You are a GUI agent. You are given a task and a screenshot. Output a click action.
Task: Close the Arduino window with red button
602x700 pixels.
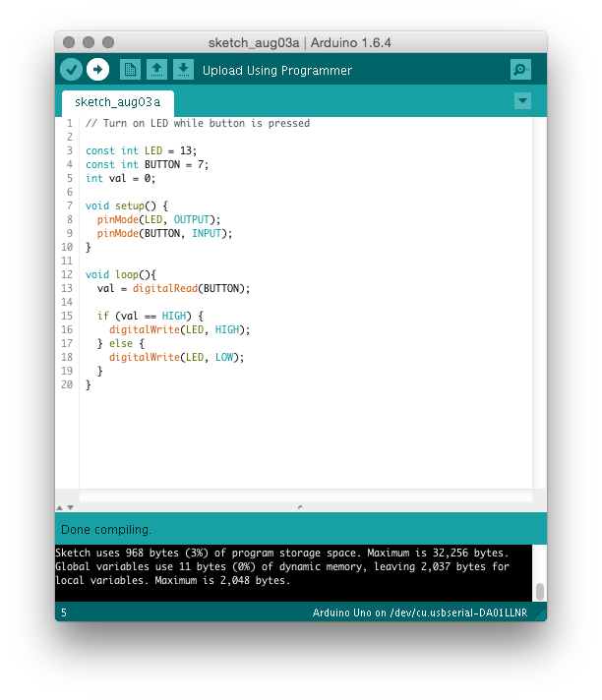[x=69, y=42]
